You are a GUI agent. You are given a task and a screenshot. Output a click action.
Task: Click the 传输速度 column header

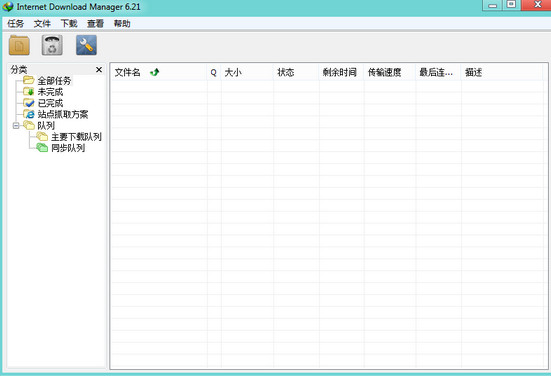click(390, 72)
